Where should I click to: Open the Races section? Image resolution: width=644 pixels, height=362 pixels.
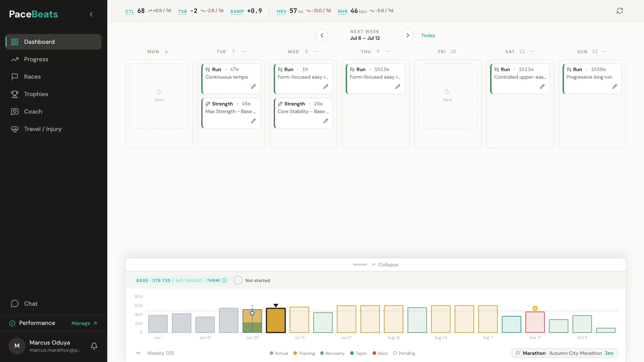tap(53, 76)
